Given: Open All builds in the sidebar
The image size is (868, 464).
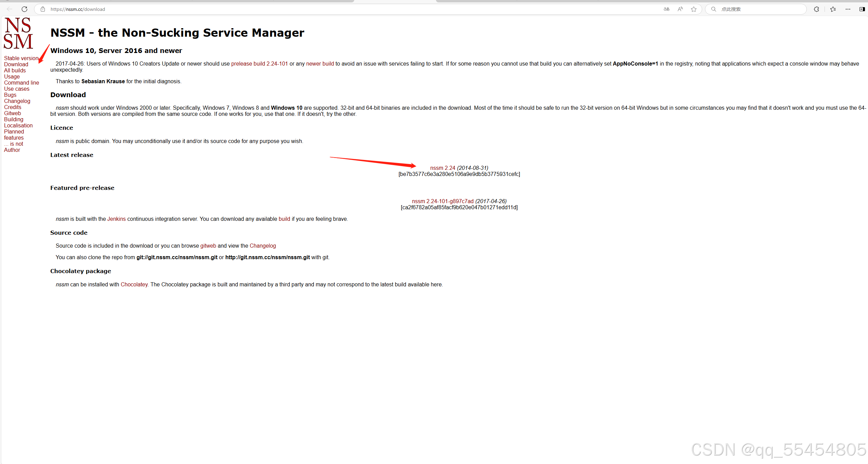Looking at the screenshot, I should coord(15,70).
